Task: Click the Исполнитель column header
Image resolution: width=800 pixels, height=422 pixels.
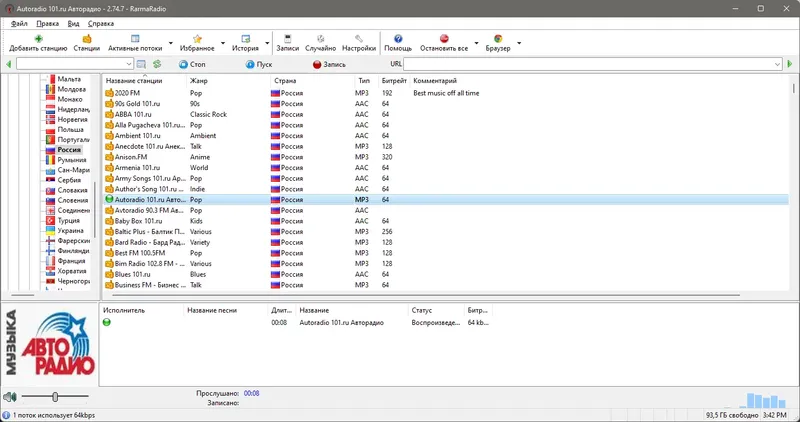Action: (142, 310)
